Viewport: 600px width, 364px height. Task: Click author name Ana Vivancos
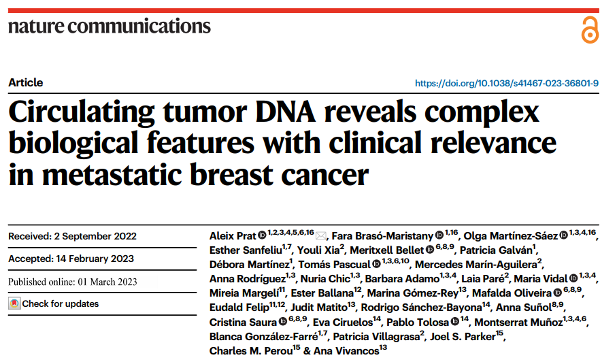[346, 350]
